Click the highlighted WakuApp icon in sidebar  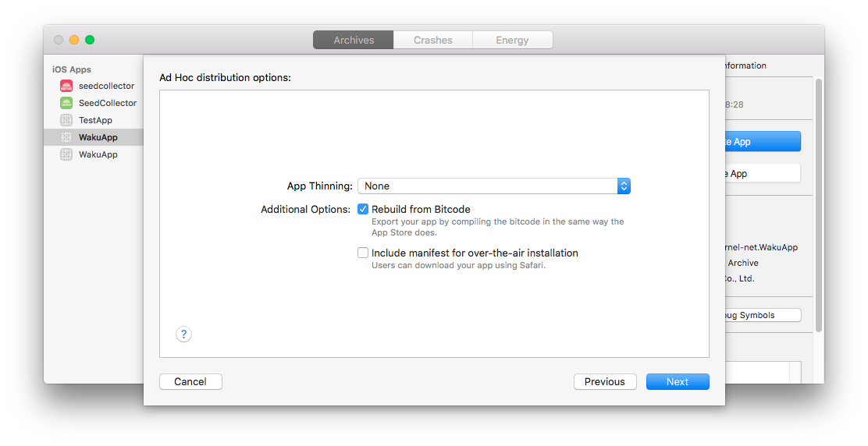coord(66,137)
